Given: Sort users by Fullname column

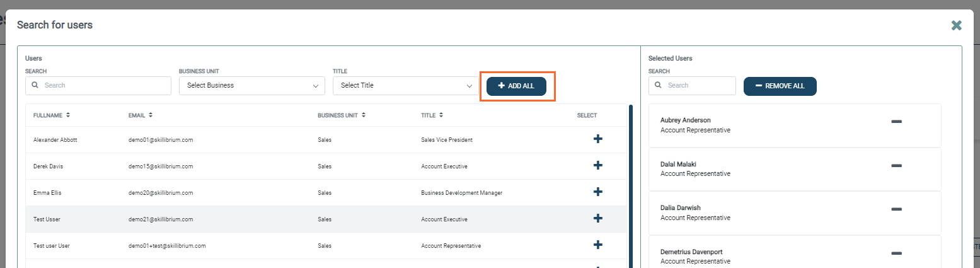Looking at the screenshot, I should point(52,115).
